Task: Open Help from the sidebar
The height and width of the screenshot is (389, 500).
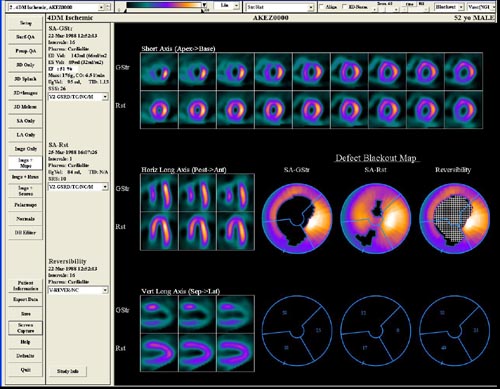Action: 26,342
